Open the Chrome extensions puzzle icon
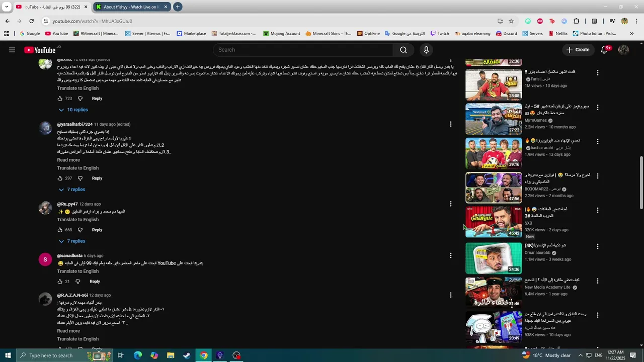This screenshot has height=362, width=644. [577, 21]
